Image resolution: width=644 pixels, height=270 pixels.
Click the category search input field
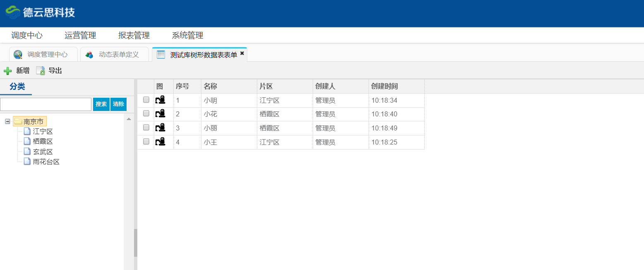point(45,104)
